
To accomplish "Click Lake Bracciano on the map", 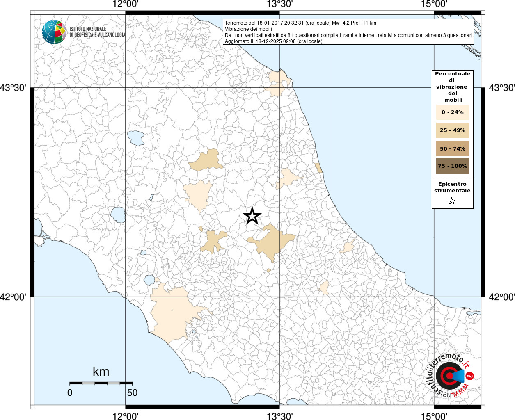I will pyautogui.click(x=149, y=281).
